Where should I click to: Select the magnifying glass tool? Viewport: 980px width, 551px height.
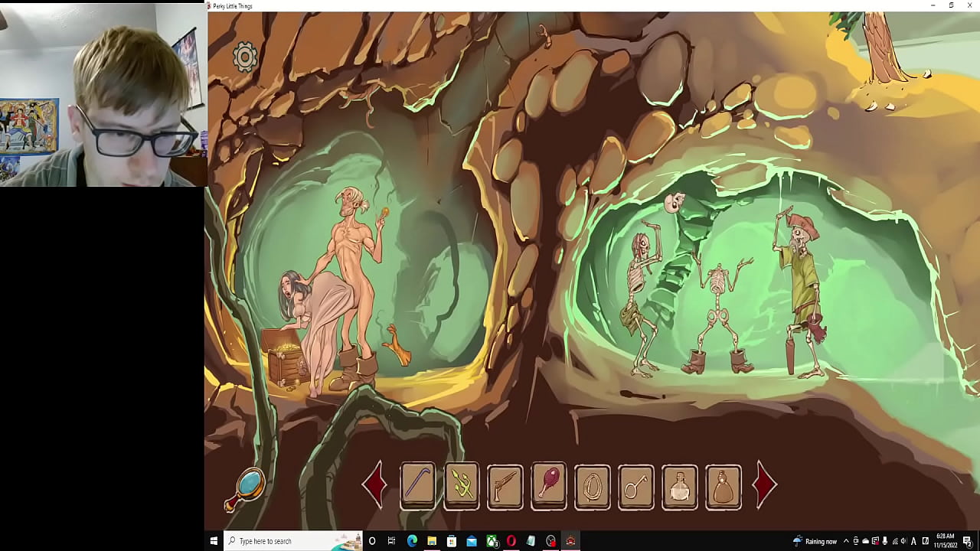point(247,487)
